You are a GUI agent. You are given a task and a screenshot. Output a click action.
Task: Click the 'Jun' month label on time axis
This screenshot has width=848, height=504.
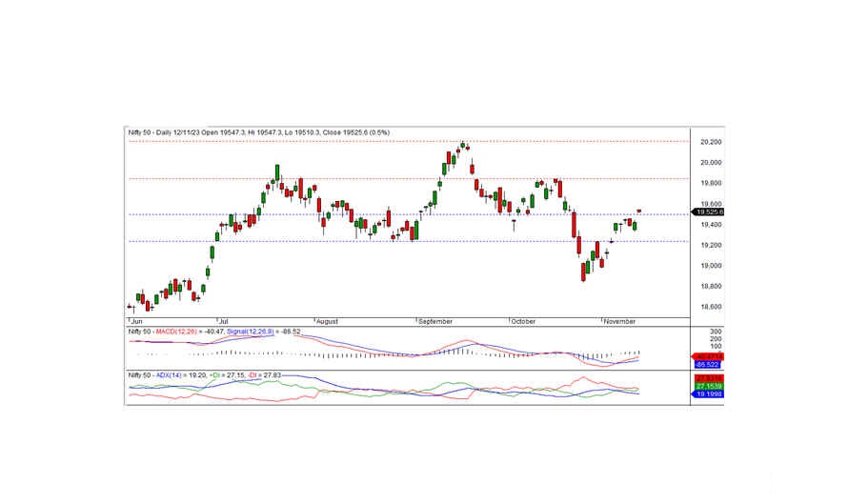pyautogui.click(x=136, y=321)
